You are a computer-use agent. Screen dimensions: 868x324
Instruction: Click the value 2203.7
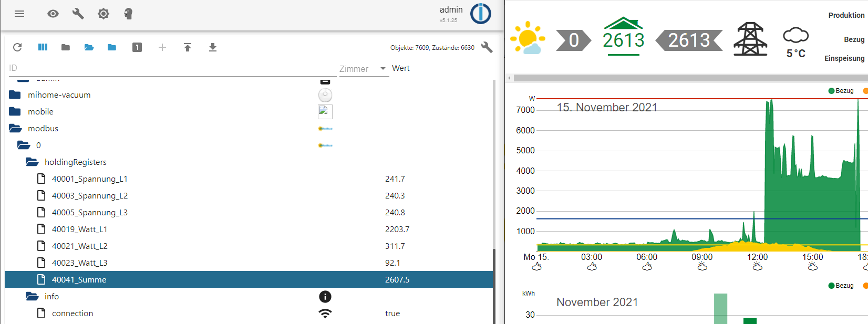click(x=397, y=229)
